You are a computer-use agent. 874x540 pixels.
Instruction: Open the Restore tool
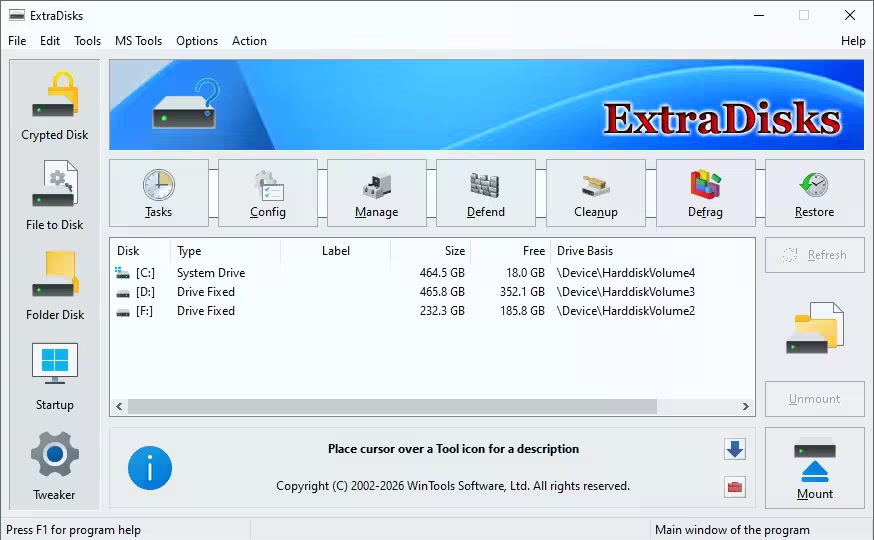tap(814, 193)
